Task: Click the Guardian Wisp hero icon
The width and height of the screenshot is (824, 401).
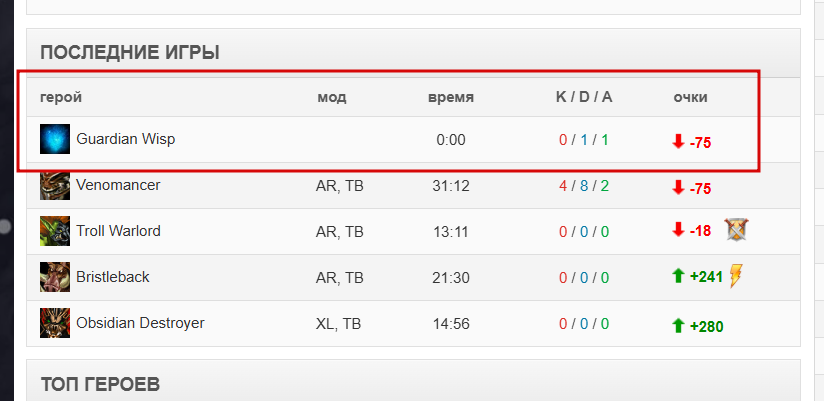Action: (x=55, y=139)
